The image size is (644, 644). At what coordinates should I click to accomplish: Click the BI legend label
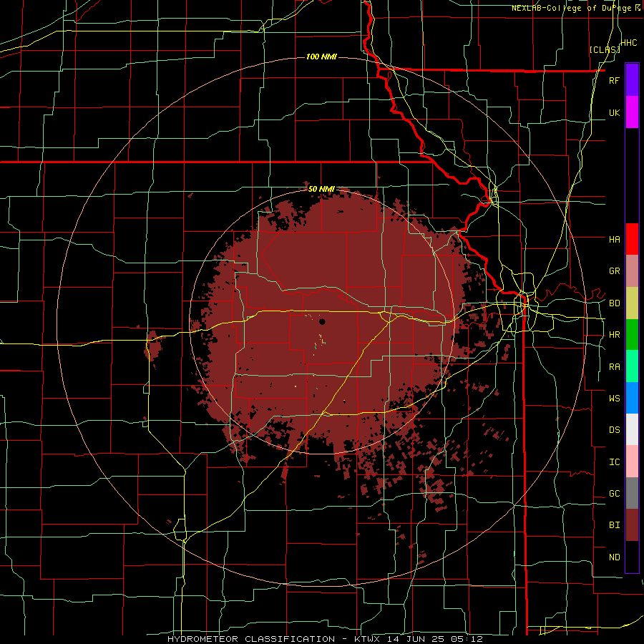click(x=614, y=525)
